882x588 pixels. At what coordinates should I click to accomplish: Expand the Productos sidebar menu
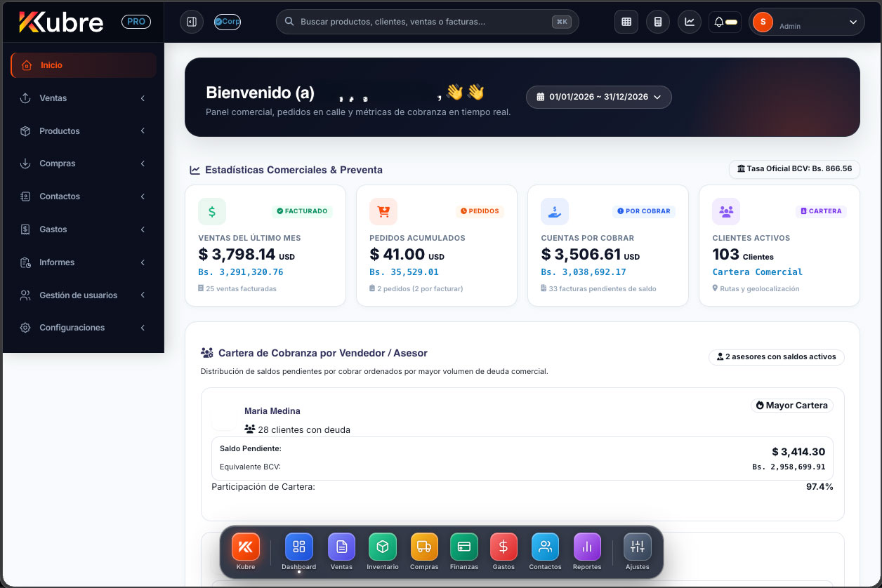point(84,131)
